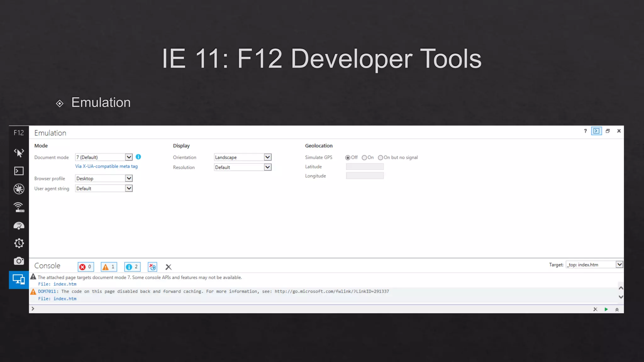
Task: Toggle clear on navigate button
Action: (x=153, y=267)
